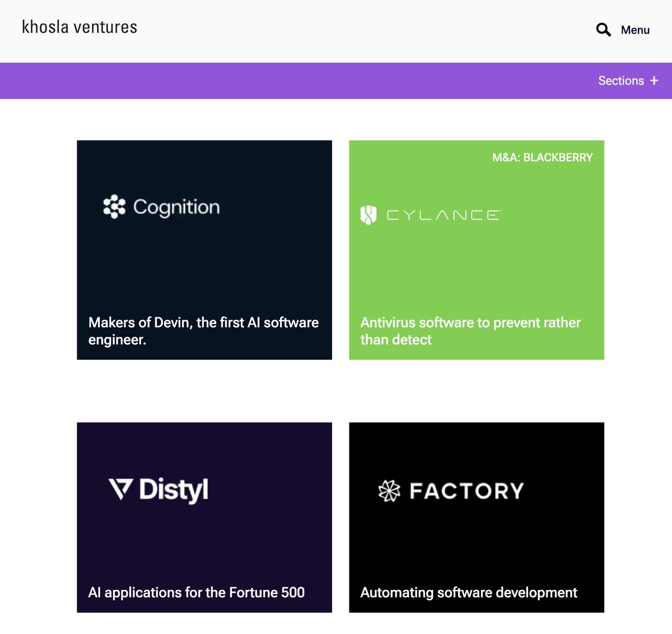Open the Menu in header

pos(635,30)
